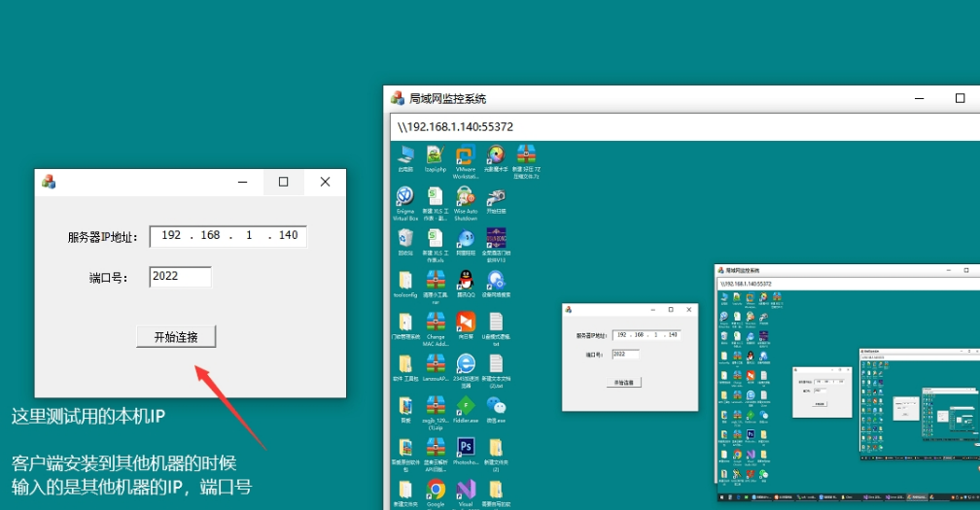980x510 pixels.
Task: Close the front connection dialog
Action: click(x=325, y=182)
